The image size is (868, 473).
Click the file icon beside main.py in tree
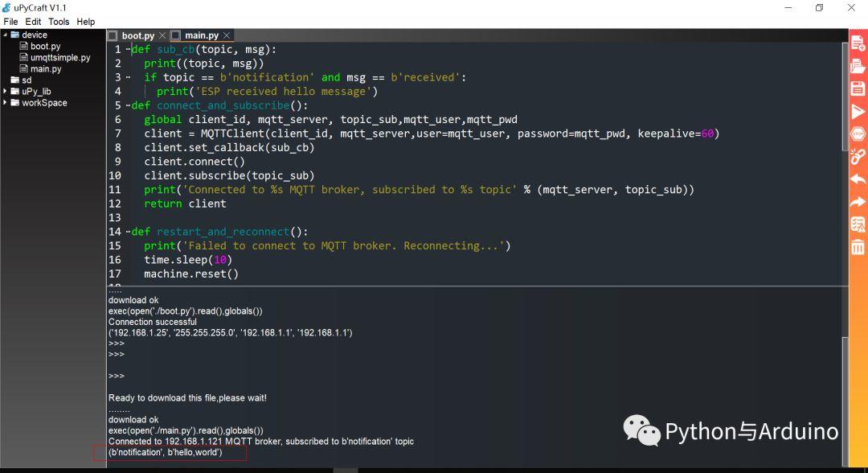24,68
